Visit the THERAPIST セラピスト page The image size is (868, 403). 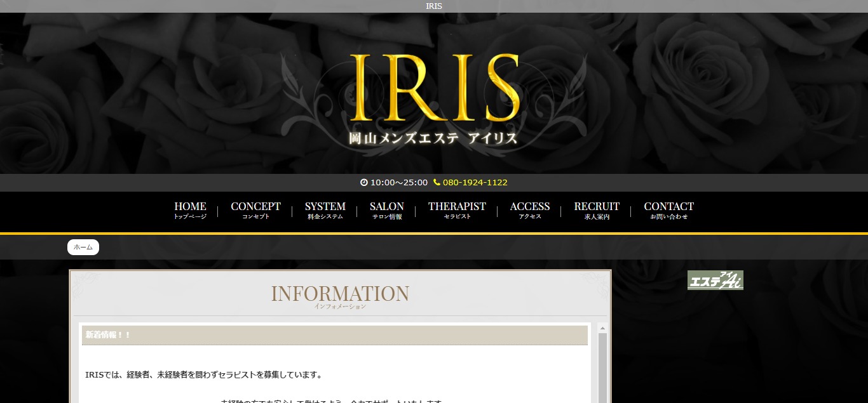point(457,210)
